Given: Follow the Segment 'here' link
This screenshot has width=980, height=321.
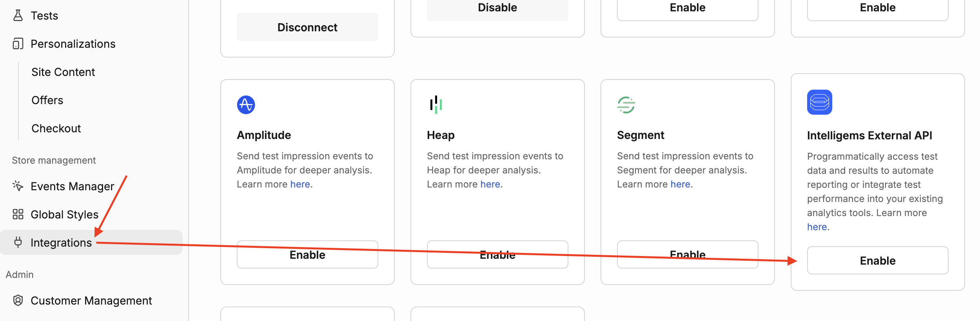Looking at the screenshot, I should tap(680, 184).
